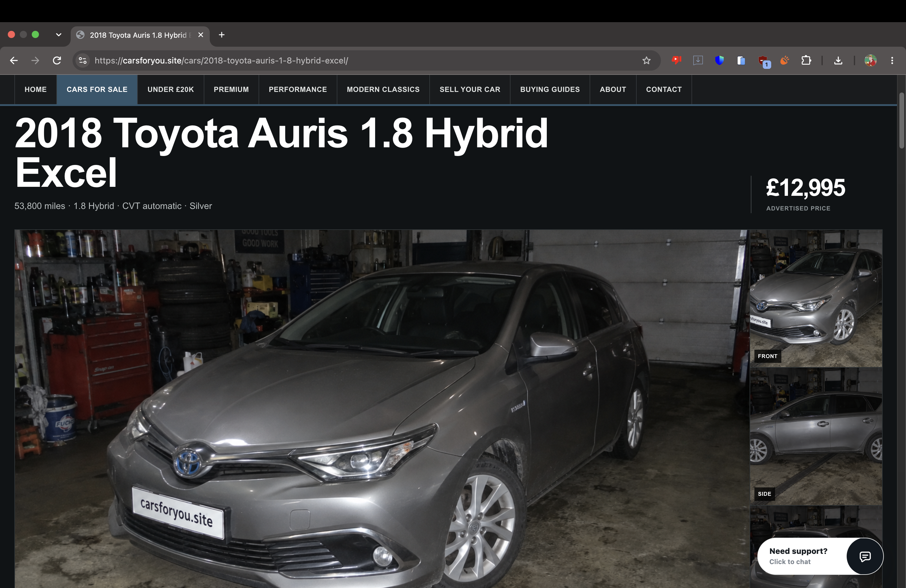Screen dimensions: 906x588
Task: View MODERN CLASSICS listings
Action: (x=383, y=90)
